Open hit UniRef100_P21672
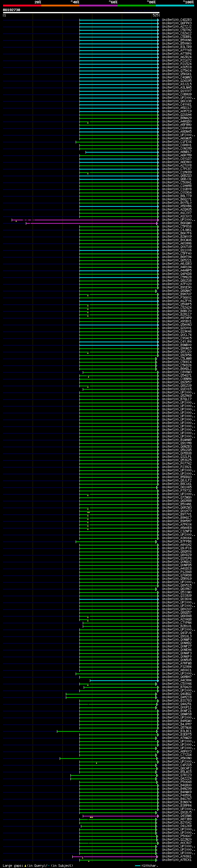The image size is (197, 868). pyautogui.click(x=177, y=61)
